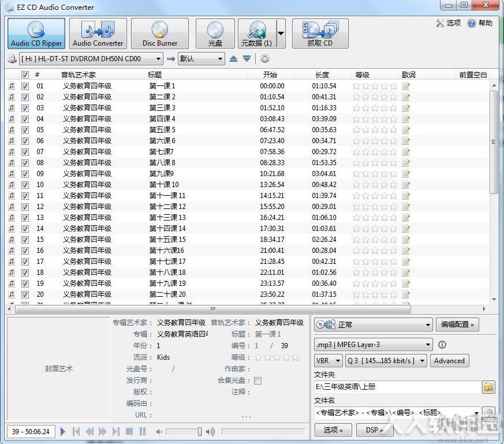Open the Audio Converter tab
Image resolution: width=504 pixels, height=444 pixels.
click(98, 33)
